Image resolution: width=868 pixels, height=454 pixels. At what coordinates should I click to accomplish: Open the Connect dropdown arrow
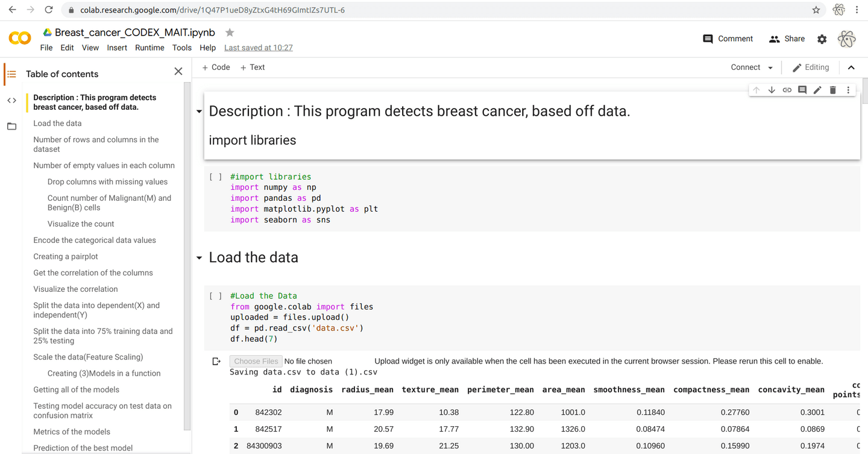pos(770,68)
